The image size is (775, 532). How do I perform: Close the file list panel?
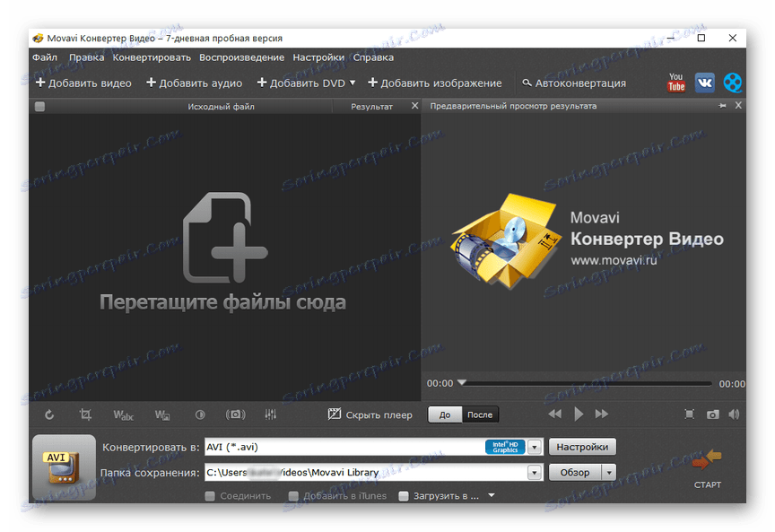click(414, 106)
